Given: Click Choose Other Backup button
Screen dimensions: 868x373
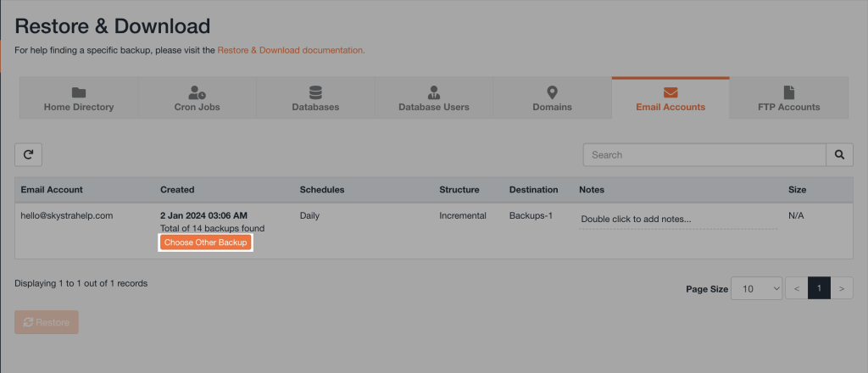Looking at the screenshot, I should tap(206, 242).
